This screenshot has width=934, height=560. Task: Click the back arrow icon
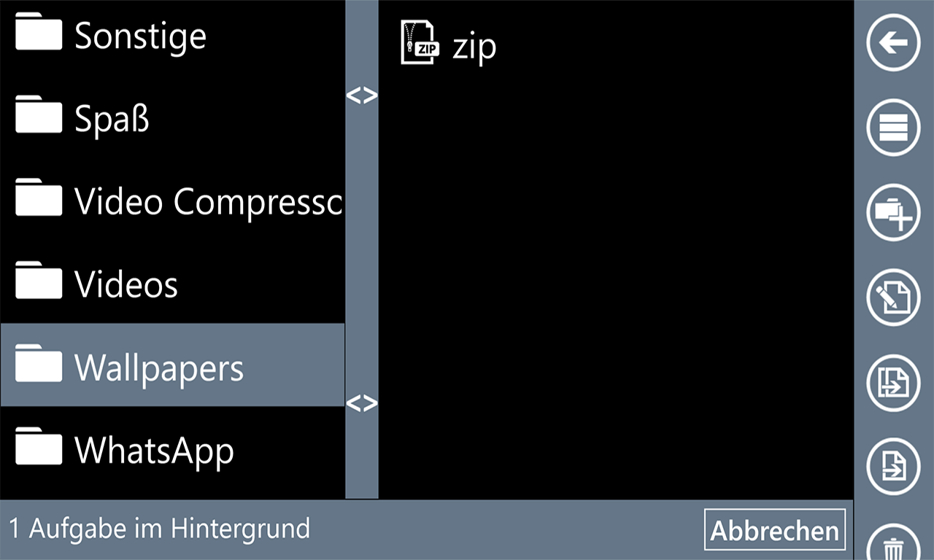[x=894, y=43]
